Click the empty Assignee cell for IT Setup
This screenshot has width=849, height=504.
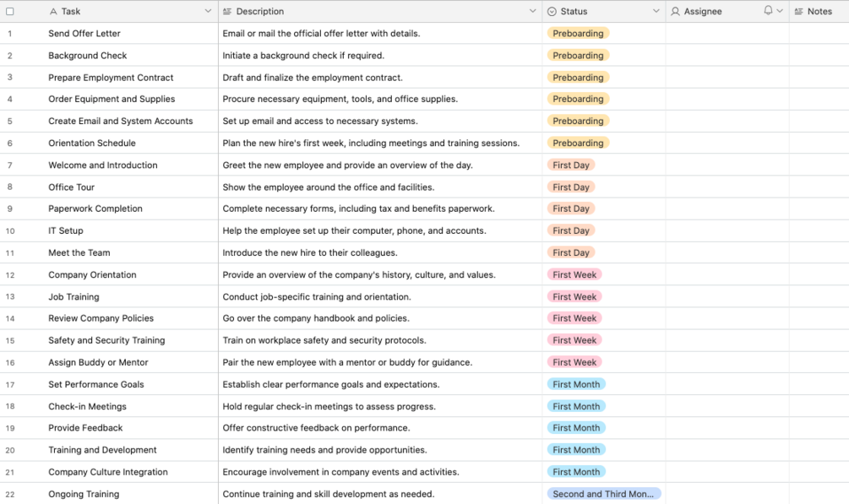[727, 230]
